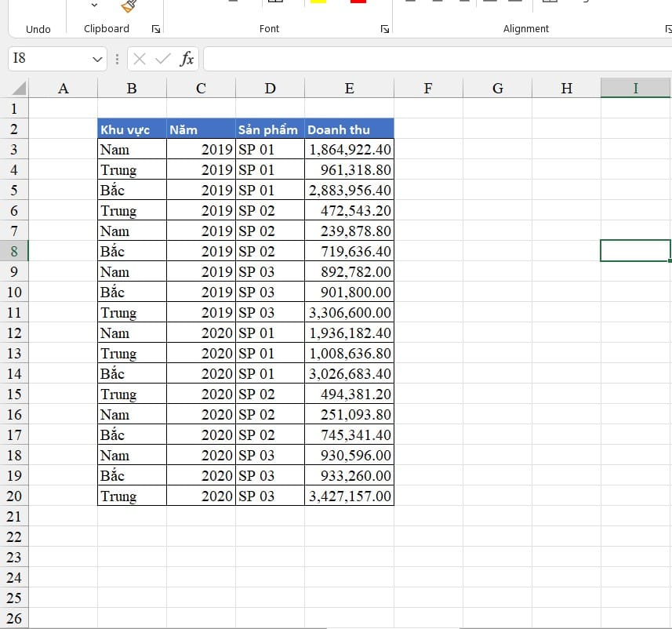Viewport: 672px width, 629px height.
Task: Select row 20 header
Action: pos(14,496)
